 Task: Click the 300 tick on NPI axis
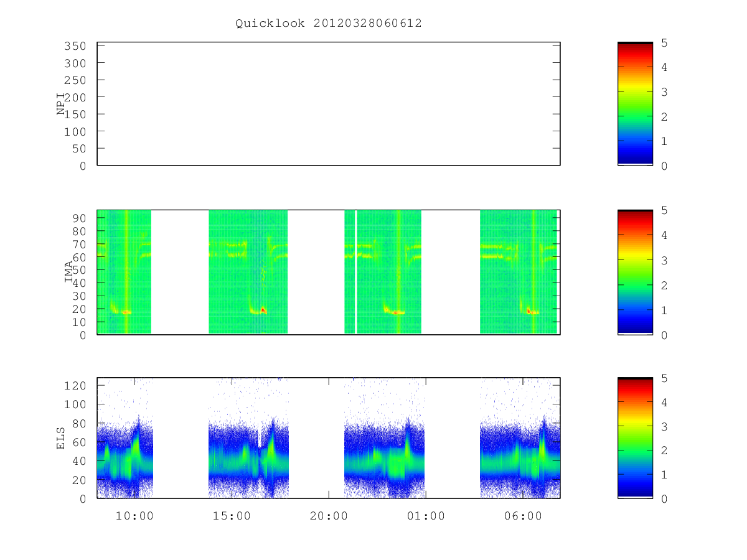[75, 63]
